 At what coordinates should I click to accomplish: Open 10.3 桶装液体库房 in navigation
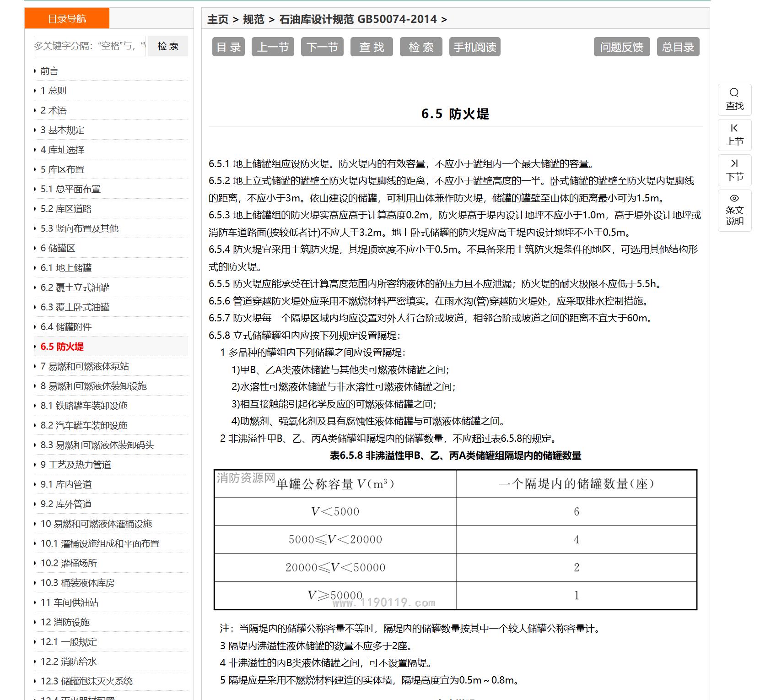[x=77, y=583]
